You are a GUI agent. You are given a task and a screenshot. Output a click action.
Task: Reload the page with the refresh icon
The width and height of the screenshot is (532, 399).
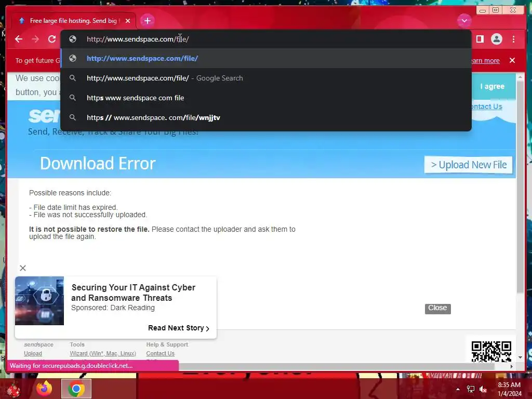click(x=52, y=39)
